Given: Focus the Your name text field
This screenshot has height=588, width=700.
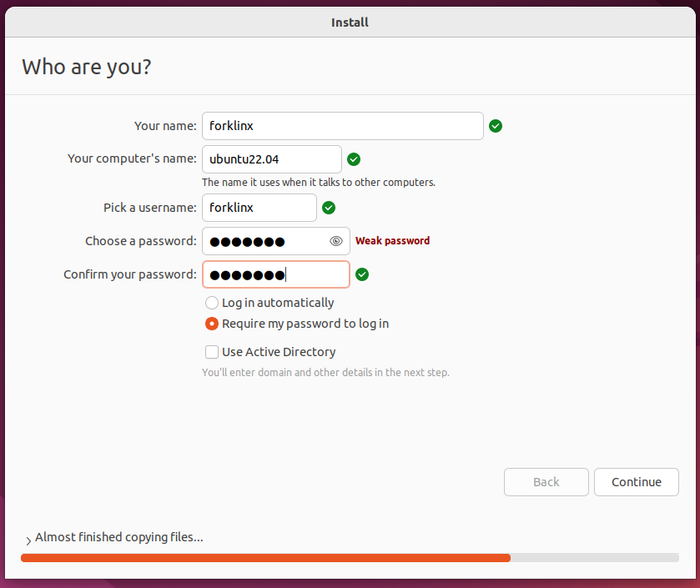Looking at the screenshot, I should 342,126.
